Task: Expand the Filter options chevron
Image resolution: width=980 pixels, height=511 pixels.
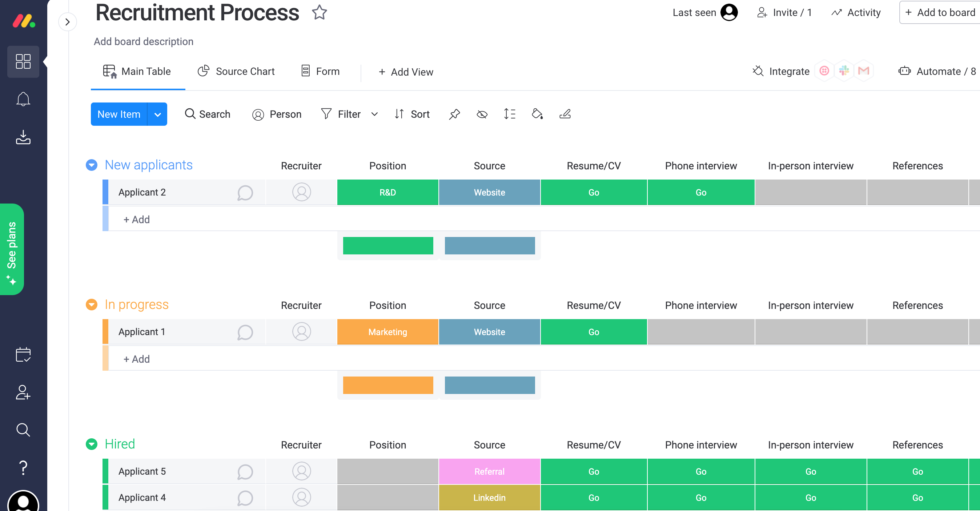Action: click(x=374, y=114)
